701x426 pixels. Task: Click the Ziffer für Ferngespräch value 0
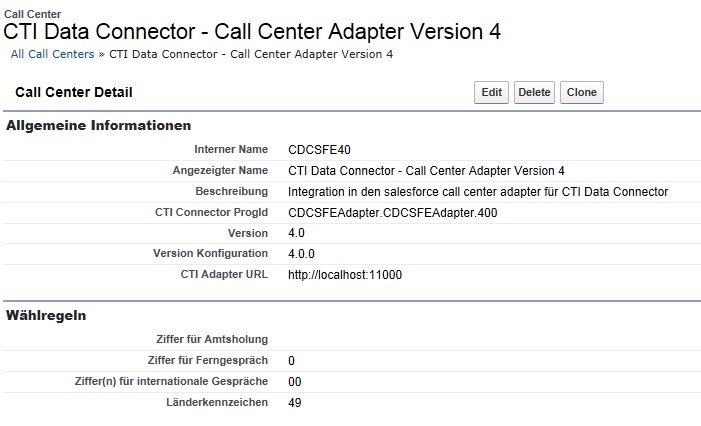click(291, 361)
